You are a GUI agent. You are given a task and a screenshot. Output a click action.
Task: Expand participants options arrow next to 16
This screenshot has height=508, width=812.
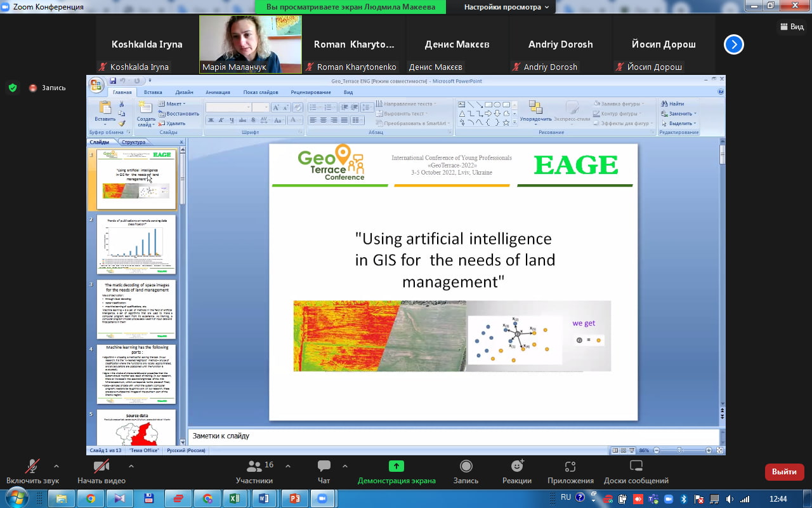288,466
